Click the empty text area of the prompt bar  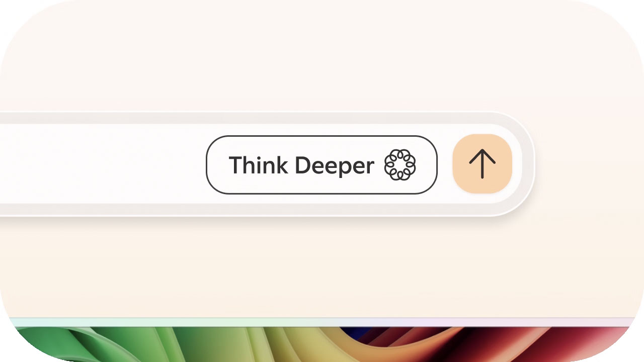(101, 164)
